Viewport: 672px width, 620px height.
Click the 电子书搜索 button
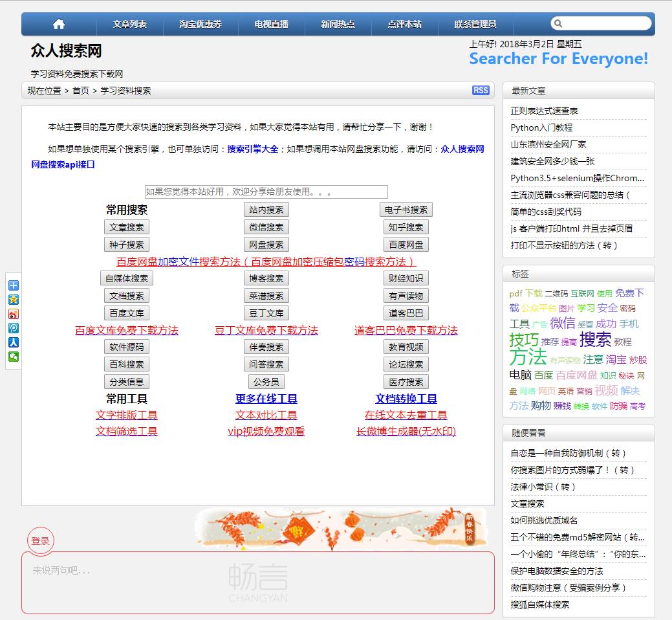(406, 210)
